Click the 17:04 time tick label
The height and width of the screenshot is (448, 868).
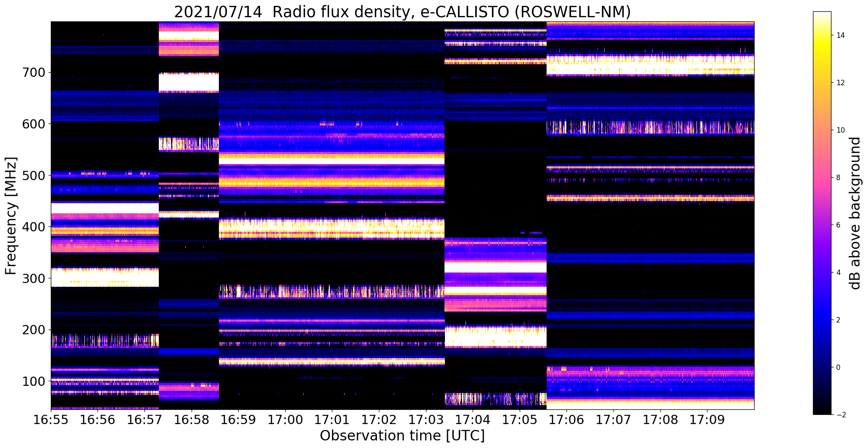tap(473, 420)
